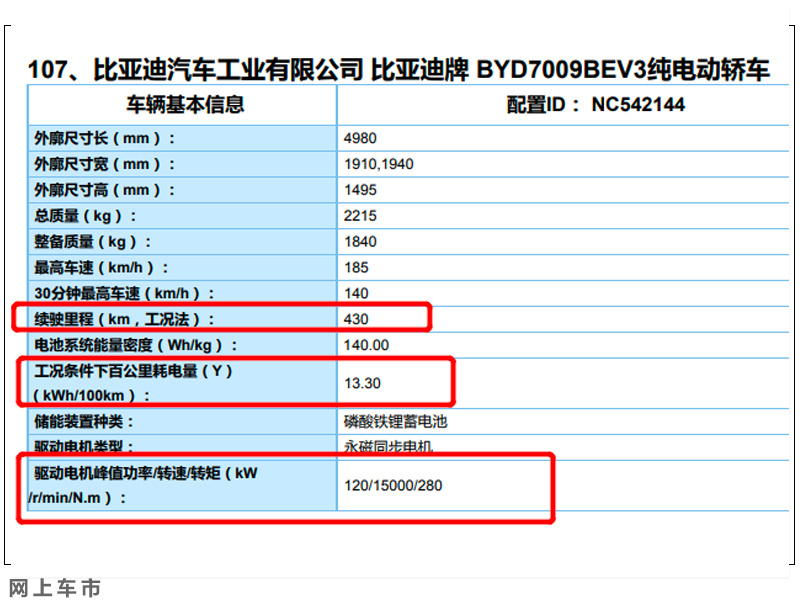The width and height of the screenshot is (800, 600).
Task: Click the length value 4980
Action: click(x=360, y=138)
